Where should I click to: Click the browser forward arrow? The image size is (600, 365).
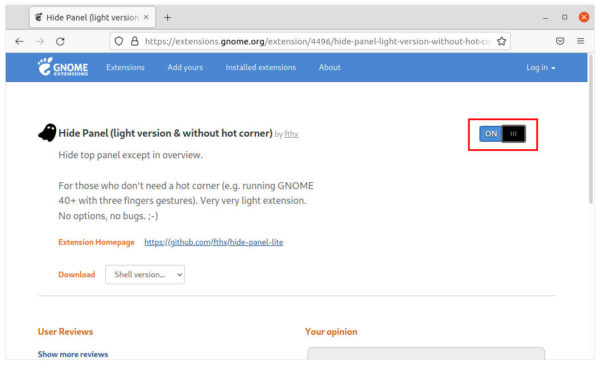coord(40,41)
